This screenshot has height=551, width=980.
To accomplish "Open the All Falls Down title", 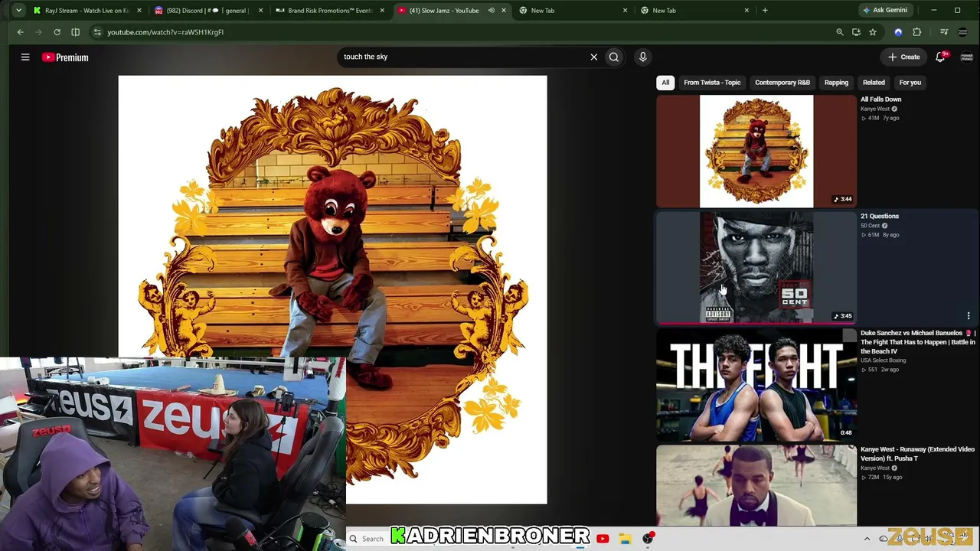I will [881, 99].
